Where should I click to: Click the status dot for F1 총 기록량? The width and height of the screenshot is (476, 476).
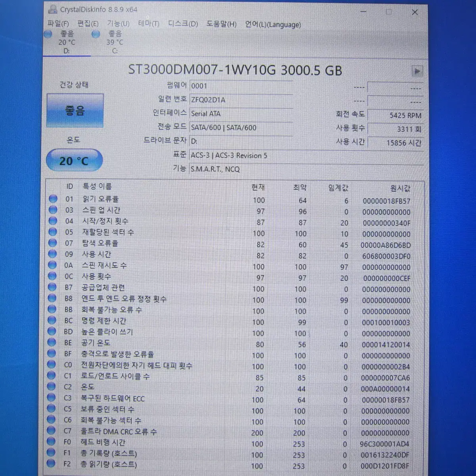51,452
